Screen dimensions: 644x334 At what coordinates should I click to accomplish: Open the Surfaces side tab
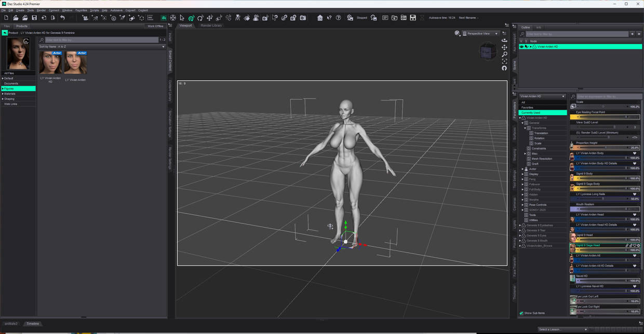515,133
